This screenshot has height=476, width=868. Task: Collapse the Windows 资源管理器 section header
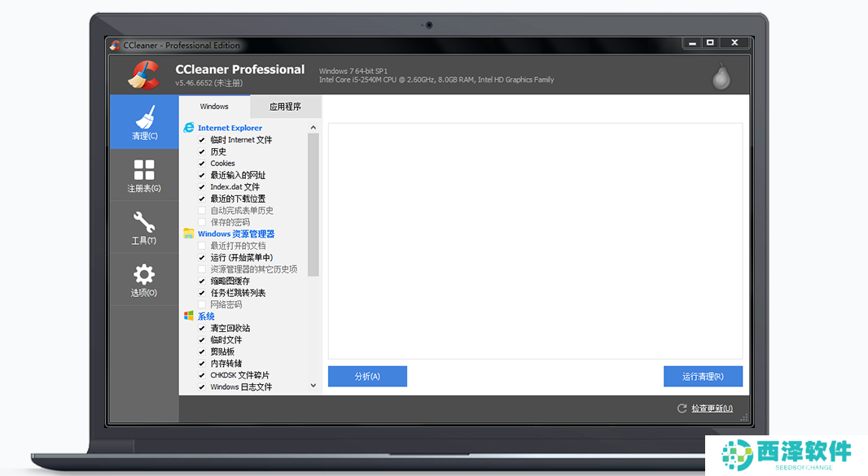(x=235, y=234)
